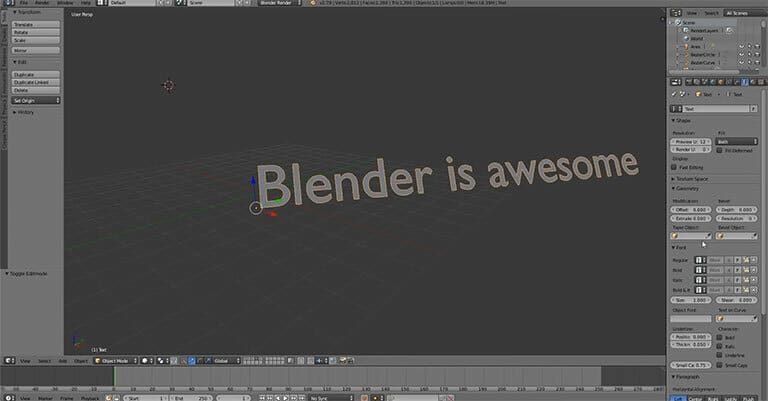
Task: Toggle renderability of Area in outliner
Action: tap(757, 47)
